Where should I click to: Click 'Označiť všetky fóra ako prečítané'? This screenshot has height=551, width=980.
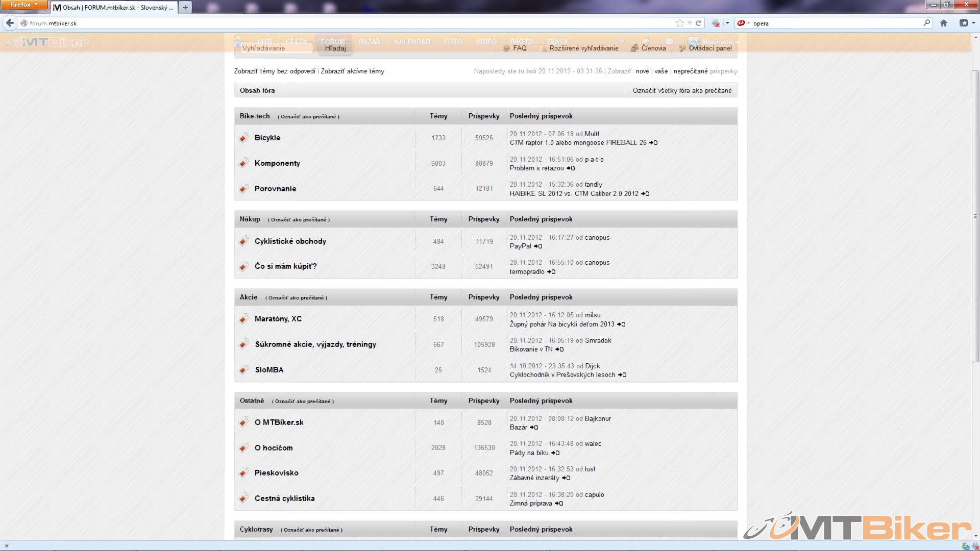click(x=682, y=90)
